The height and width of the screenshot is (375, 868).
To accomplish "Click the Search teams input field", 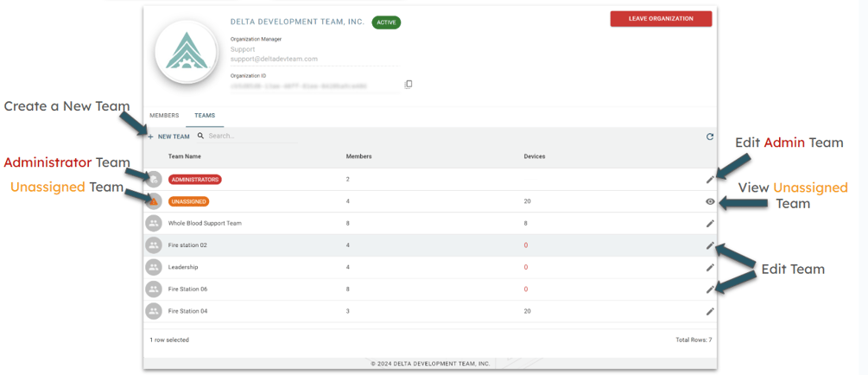I will tap(252, 136).
